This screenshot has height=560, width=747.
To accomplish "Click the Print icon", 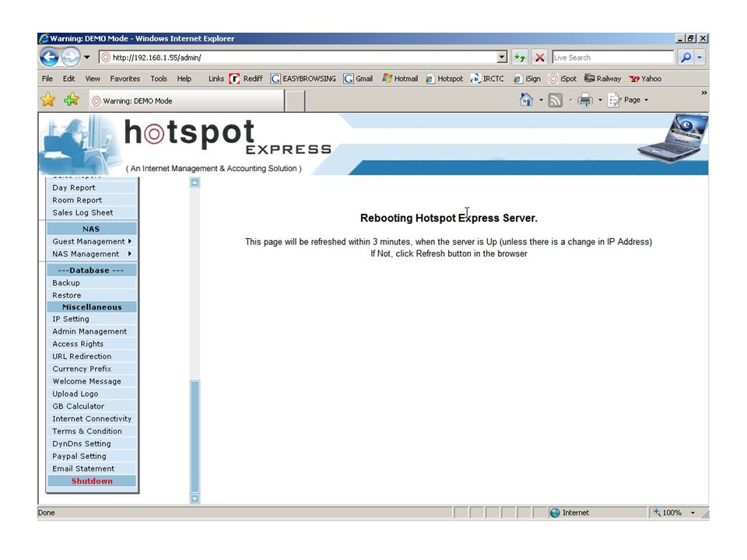I will pos(585,100).
